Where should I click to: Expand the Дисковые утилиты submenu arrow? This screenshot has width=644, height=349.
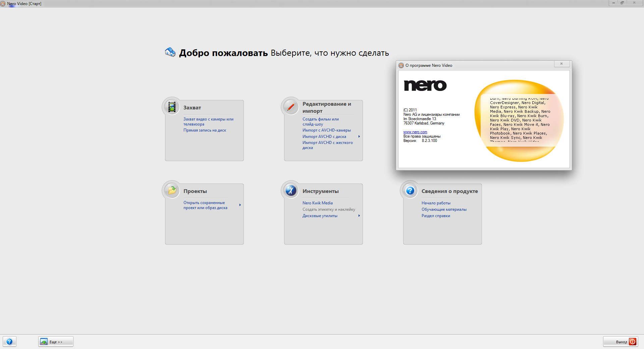point(359,216)
